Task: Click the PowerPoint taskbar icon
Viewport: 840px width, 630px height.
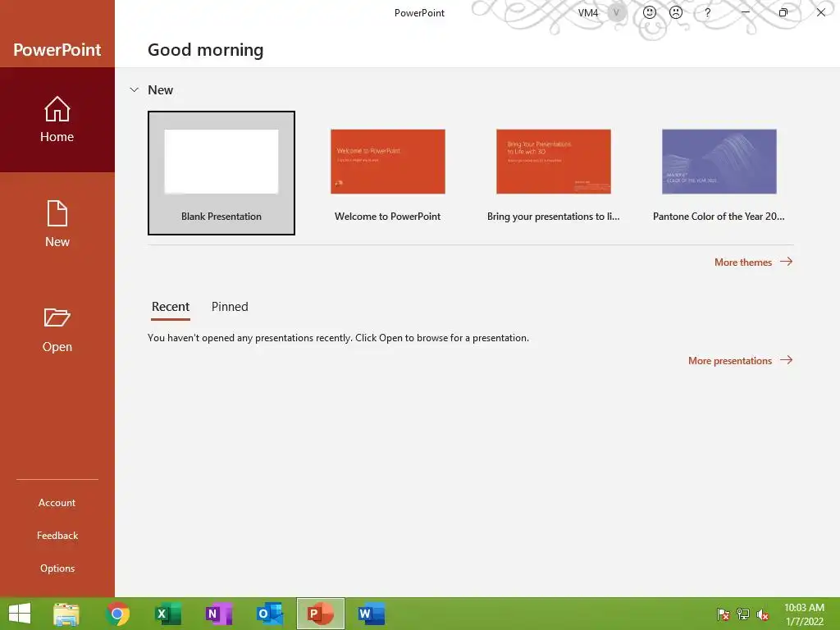Action: pyautogui.click(x=321, y=614)
